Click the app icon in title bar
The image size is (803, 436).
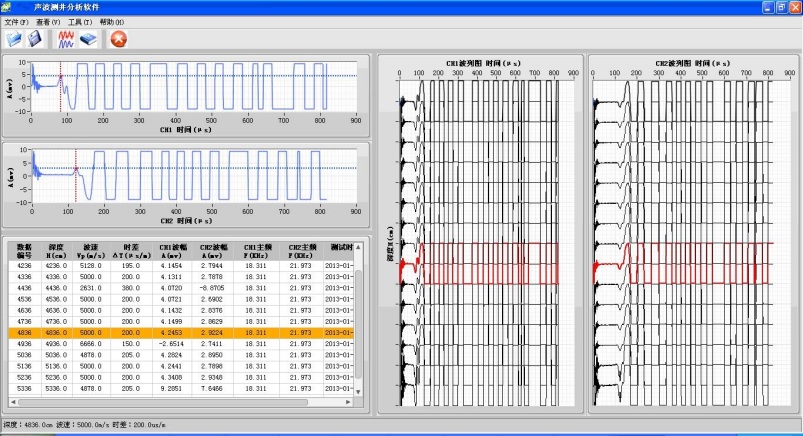pos(9,7)
